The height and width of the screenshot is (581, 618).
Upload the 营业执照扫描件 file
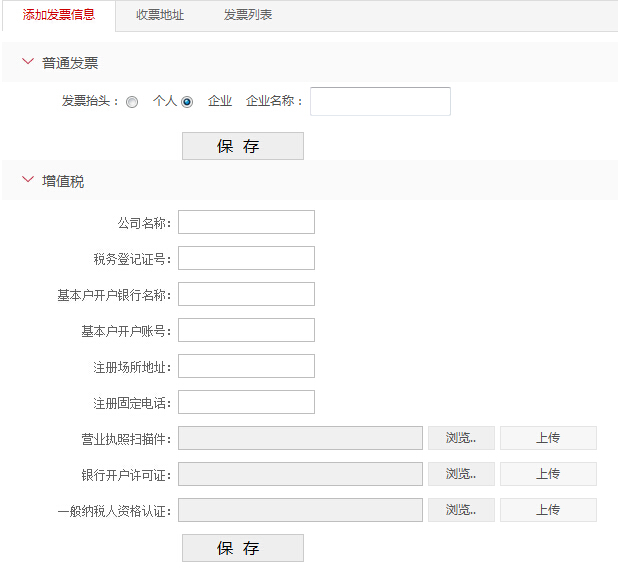click(x=548, y=438)
